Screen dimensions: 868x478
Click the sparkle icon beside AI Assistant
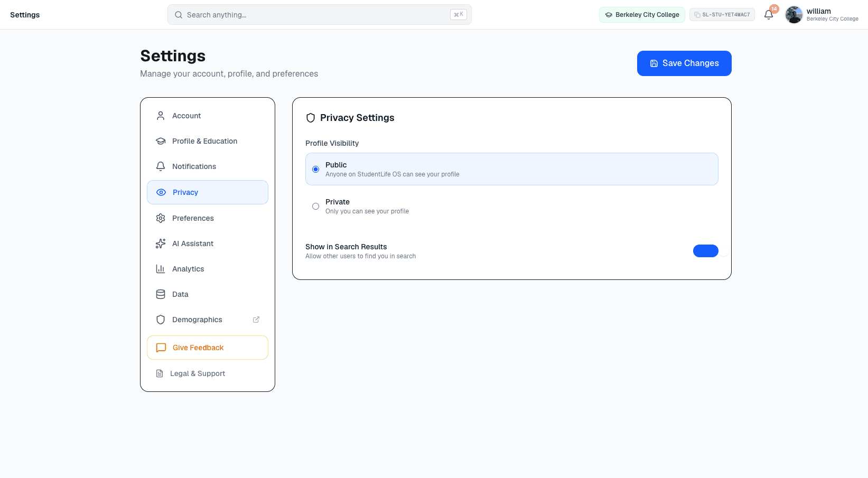(161, 243)
